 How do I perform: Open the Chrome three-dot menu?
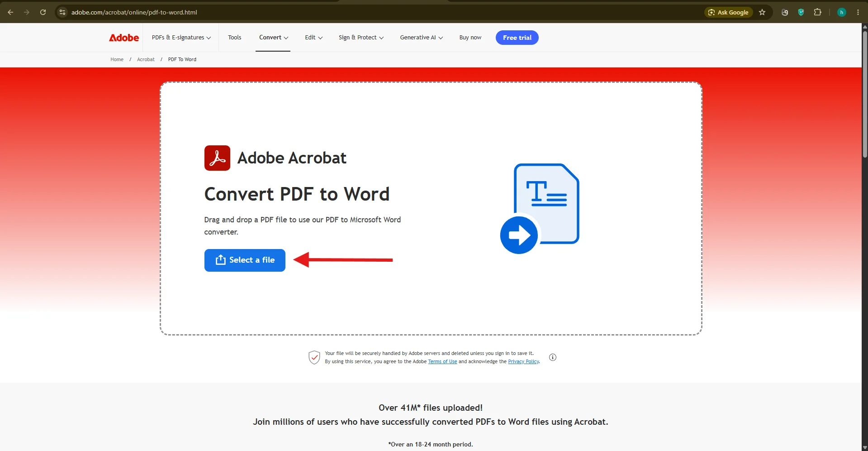(x=858, y=12)
